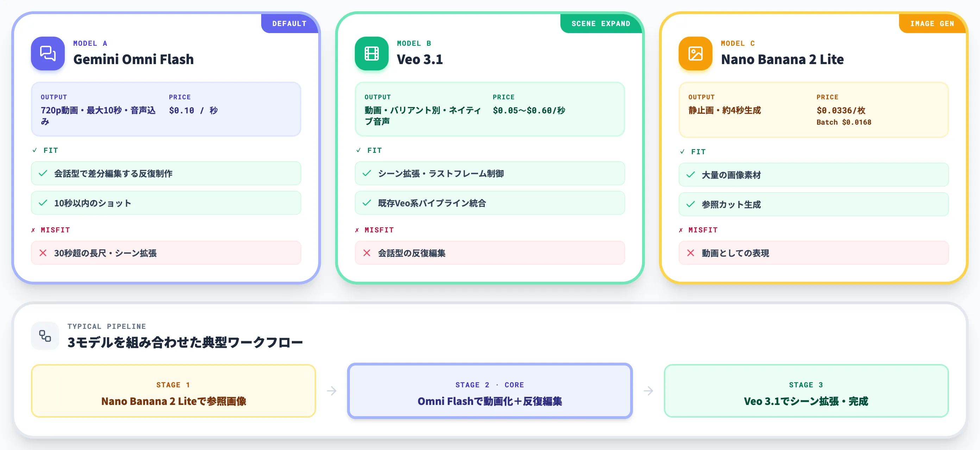Open the Stage 2 Core Omni Flash box

click(490, 391)
